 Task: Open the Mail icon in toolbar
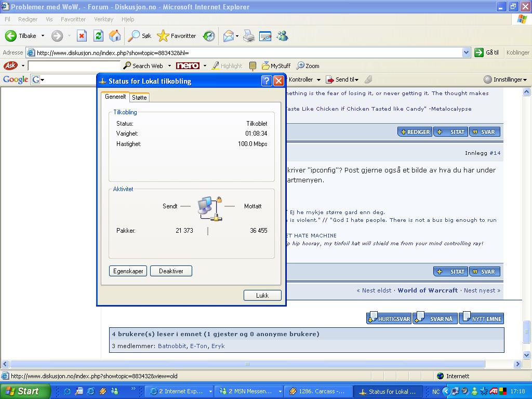click(228, 36)
